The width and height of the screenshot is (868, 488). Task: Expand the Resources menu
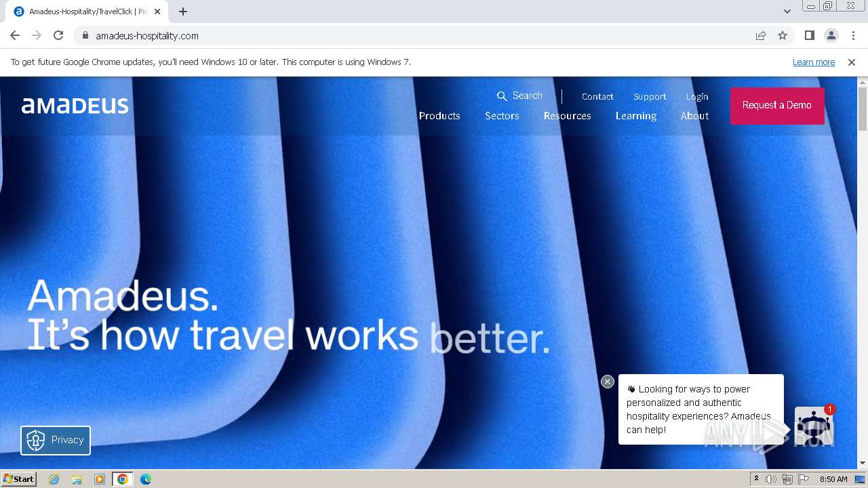[x=567, y=116]
